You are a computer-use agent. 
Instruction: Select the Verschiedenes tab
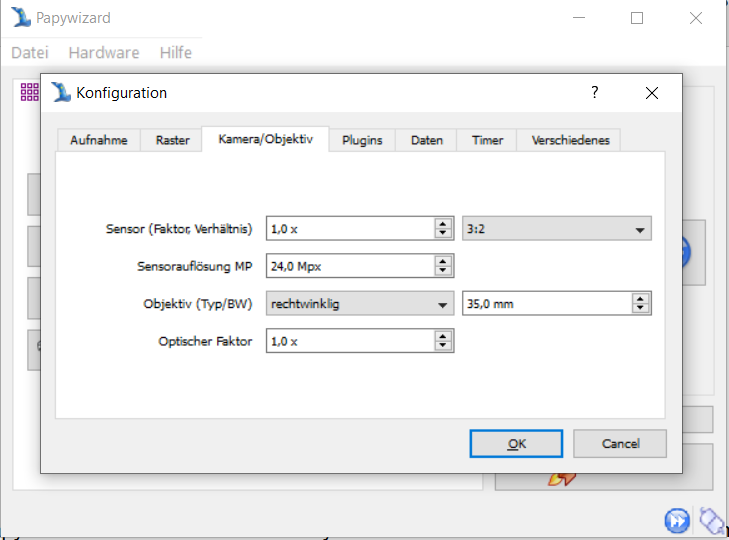[x=569, y=141]
